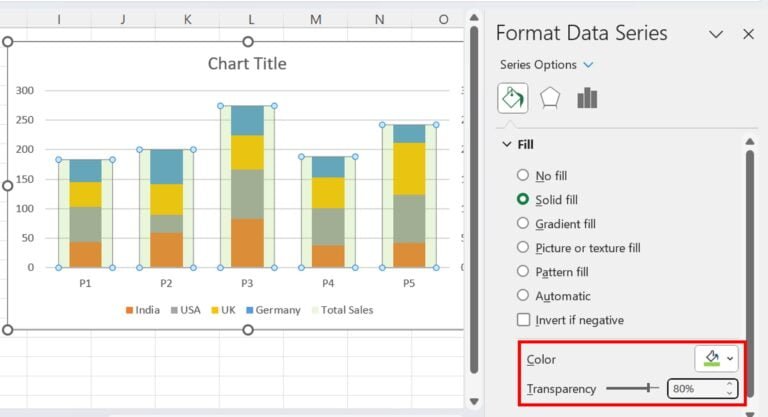Open task pane options chevron menu
768x417 pixels.
(x=716, y=34)
